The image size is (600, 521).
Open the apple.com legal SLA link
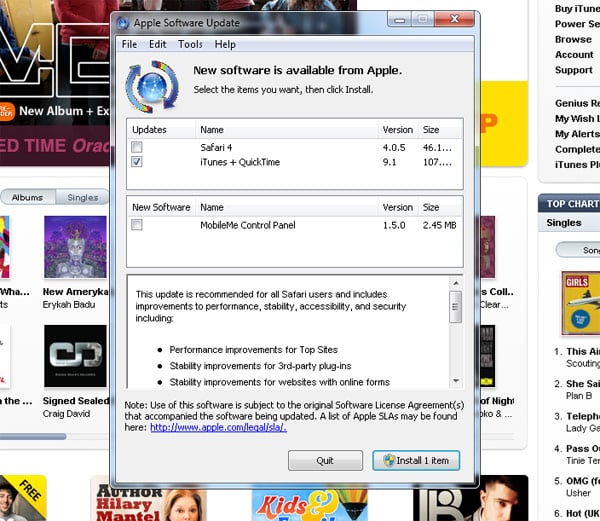[218, 427]
